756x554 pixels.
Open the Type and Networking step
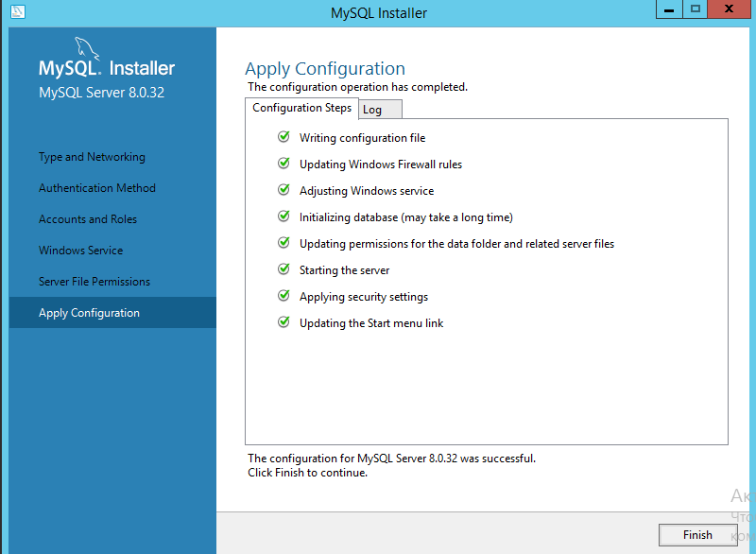[92, 157]
